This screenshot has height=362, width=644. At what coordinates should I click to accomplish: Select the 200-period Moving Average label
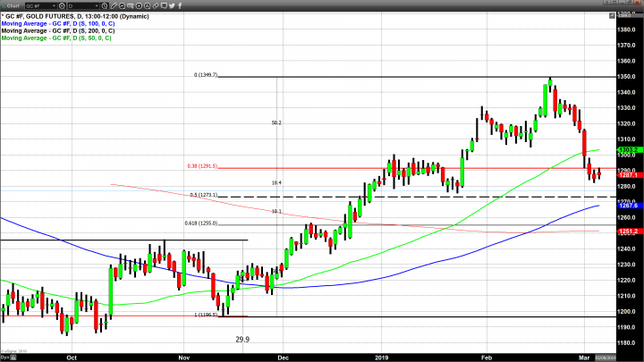(x=58, y=30)
